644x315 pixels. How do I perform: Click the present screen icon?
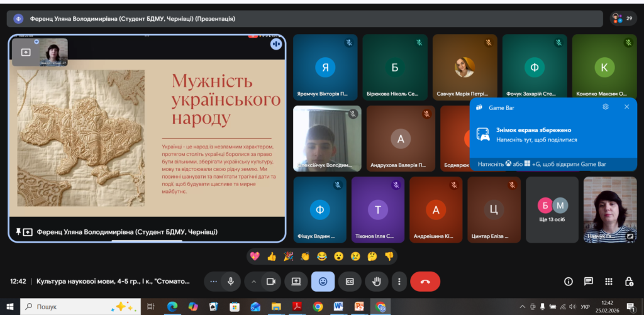(296, 281)
